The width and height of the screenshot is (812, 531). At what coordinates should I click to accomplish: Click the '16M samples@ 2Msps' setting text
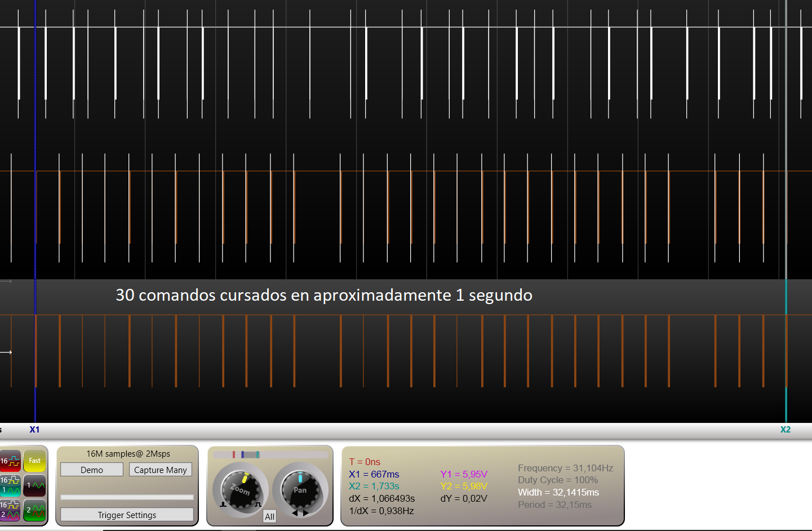[128, 454]
